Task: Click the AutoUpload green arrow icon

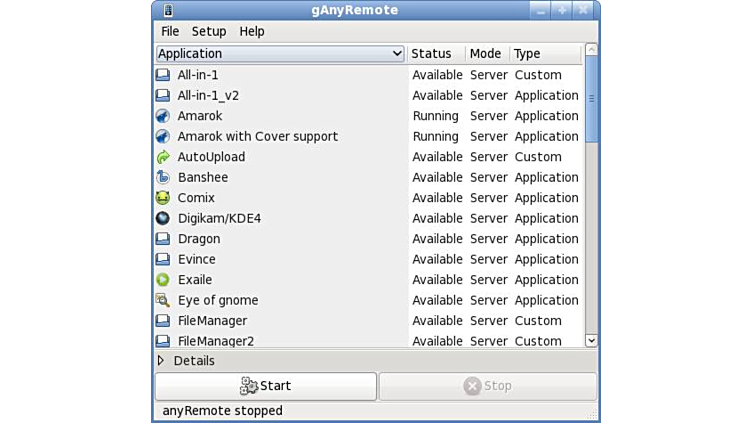Action: 163,157
